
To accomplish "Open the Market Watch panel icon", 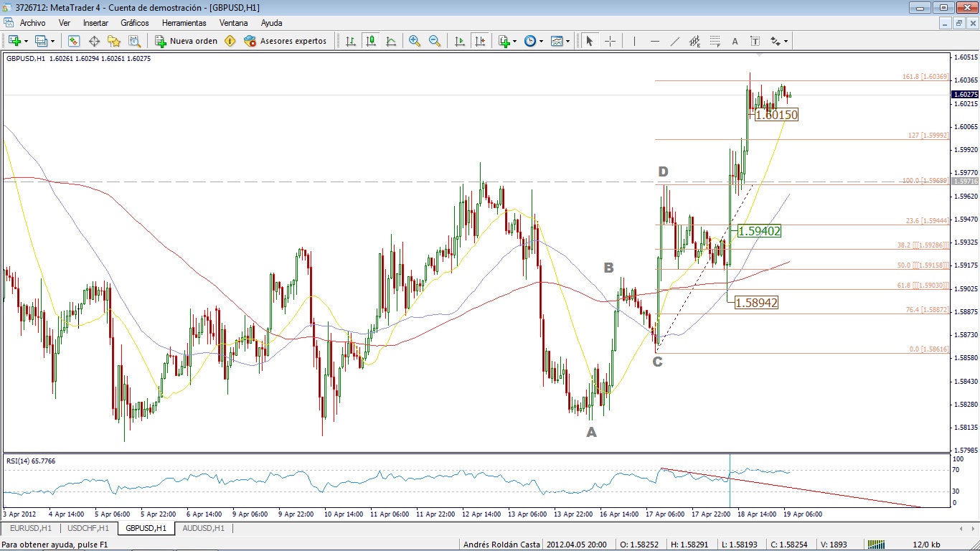I will coord(74,41).
